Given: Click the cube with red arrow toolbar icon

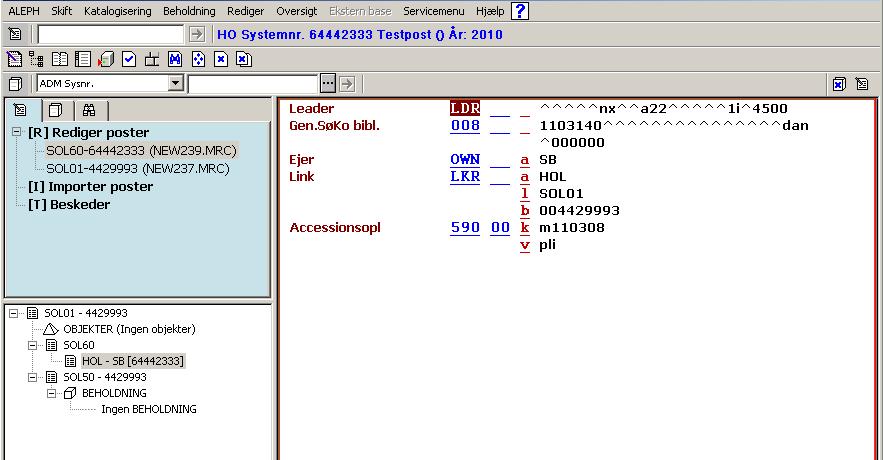Looking at the screenshot, I should 106,59.
